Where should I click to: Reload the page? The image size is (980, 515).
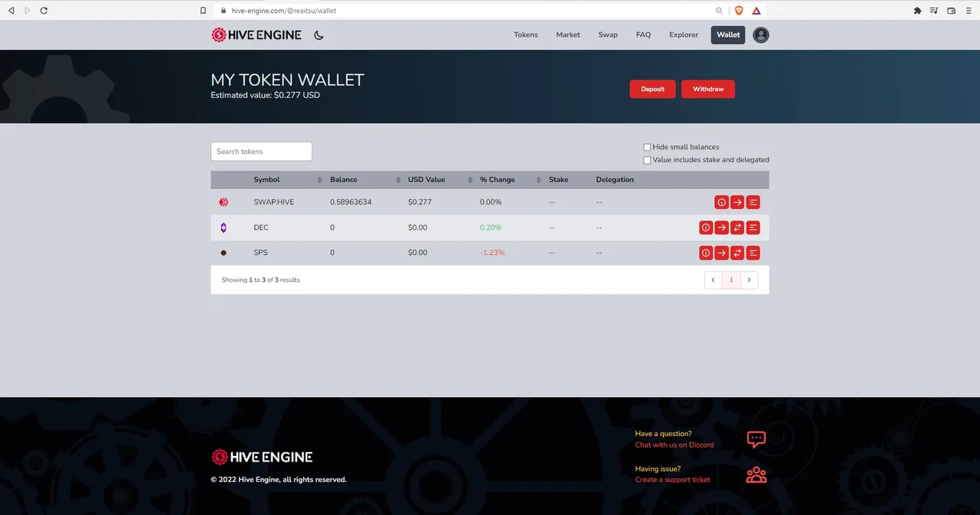(x=44, y=11)
